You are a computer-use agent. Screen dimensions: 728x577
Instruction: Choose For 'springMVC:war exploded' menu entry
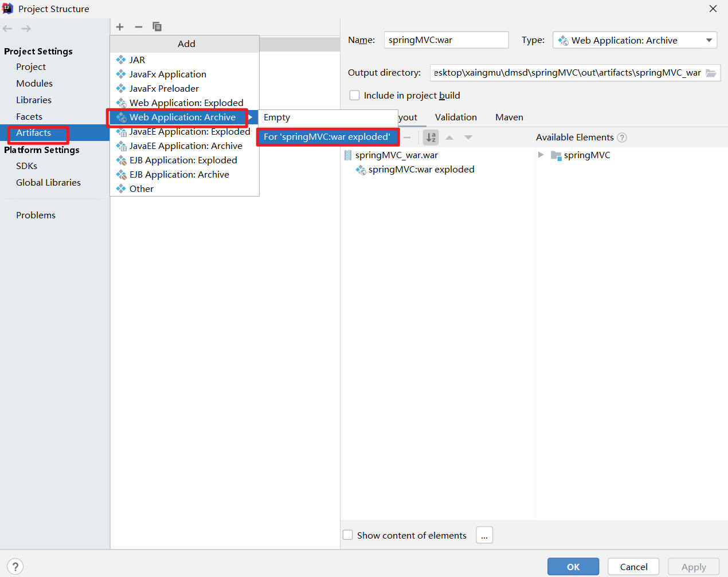pos(327,137)
